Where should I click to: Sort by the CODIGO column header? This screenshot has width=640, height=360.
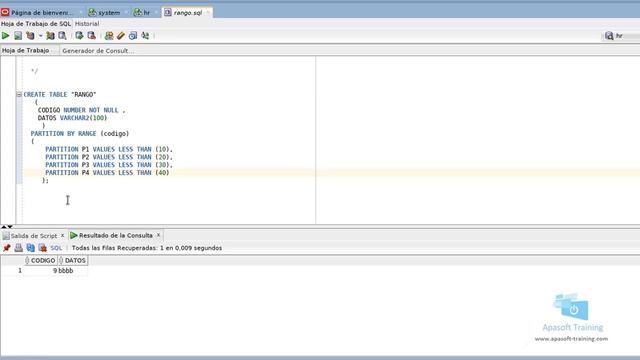pos(42,260)
